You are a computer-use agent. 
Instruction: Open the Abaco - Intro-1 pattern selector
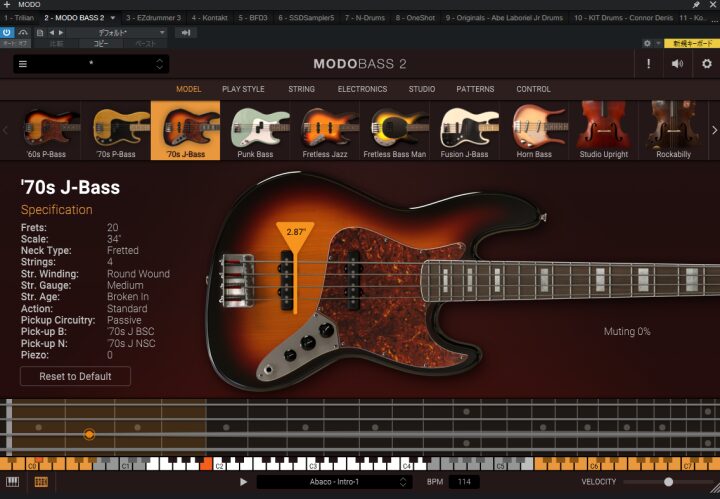coord(334,482)
